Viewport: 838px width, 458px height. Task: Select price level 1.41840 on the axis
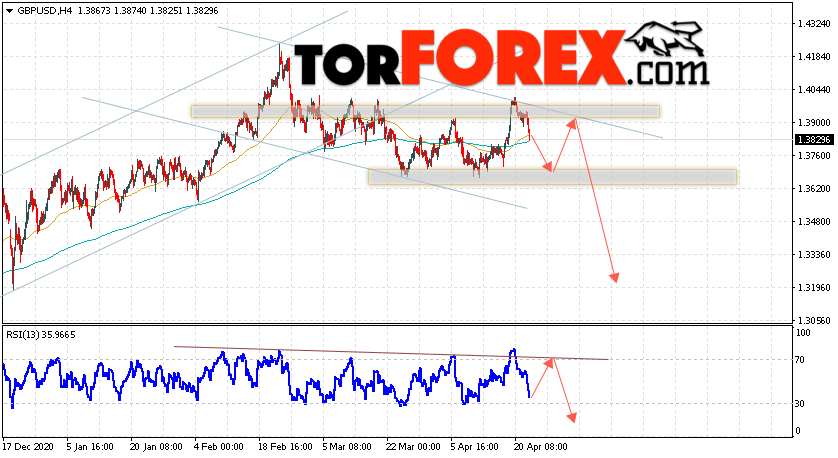tap(814, 57)
